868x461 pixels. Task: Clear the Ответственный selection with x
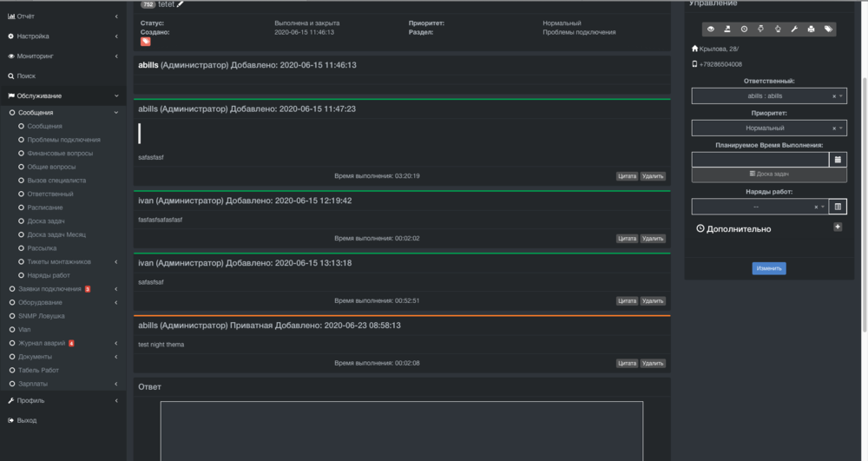(834, 96)
